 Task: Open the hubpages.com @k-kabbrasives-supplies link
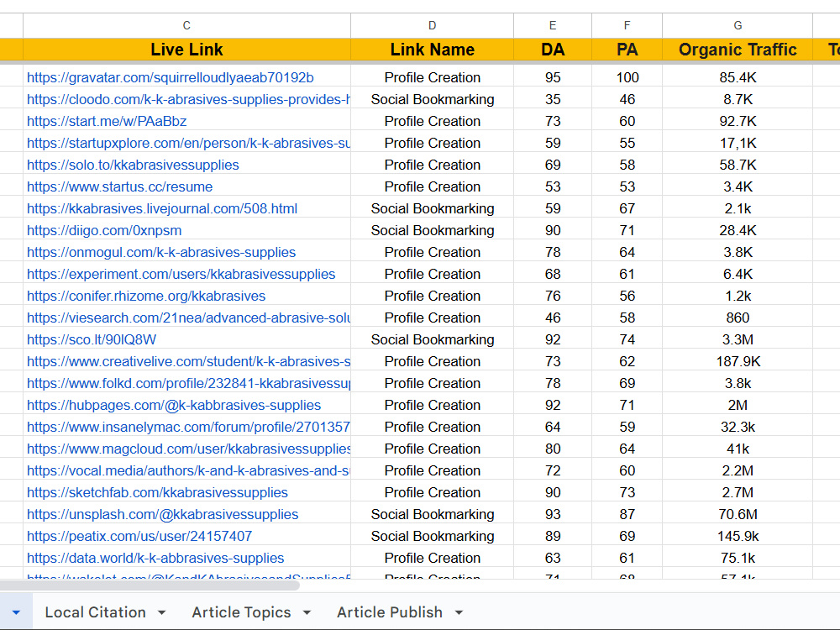point(174,406)
